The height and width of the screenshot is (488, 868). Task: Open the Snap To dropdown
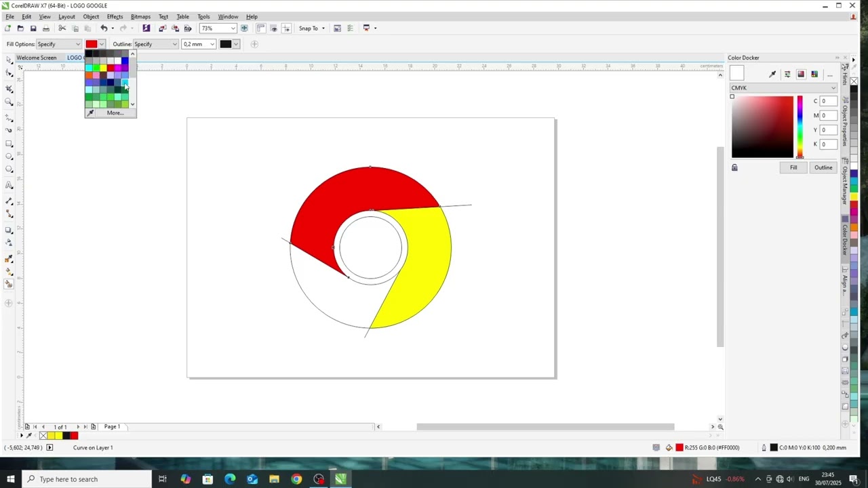click(323, 28)
